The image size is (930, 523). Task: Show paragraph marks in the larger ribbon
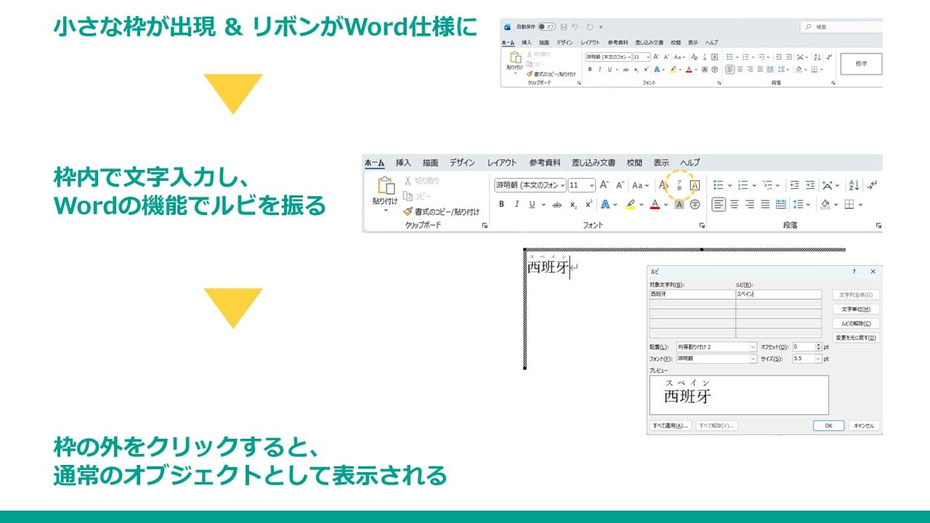pos(872,185)
